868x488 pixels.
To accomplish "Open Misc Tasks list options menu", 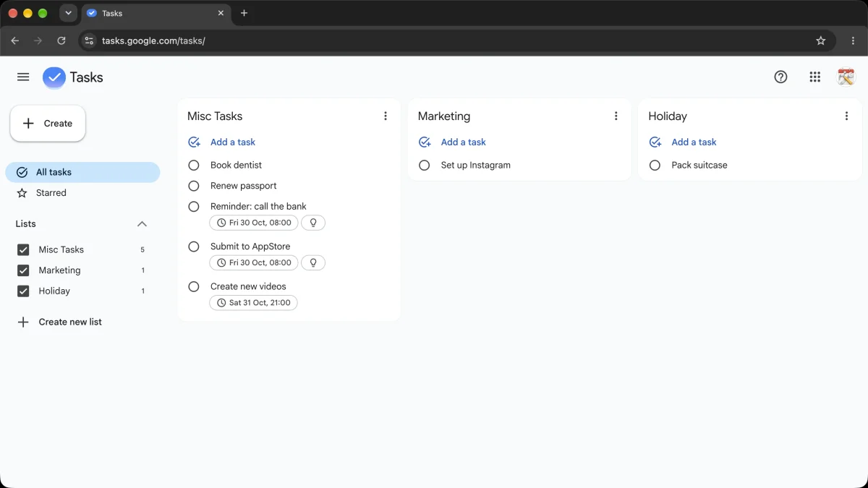I will tap(386, 116).
